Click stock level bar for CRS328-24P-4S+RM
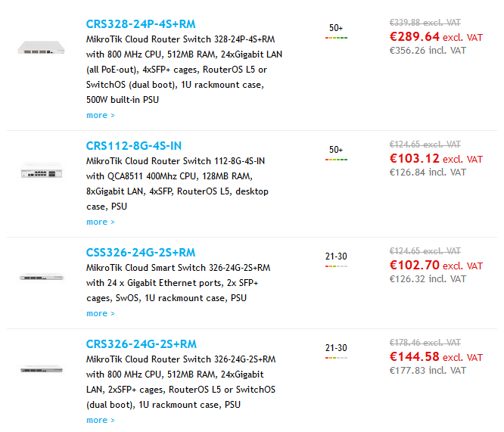504x432 pixels. point(336,37)
